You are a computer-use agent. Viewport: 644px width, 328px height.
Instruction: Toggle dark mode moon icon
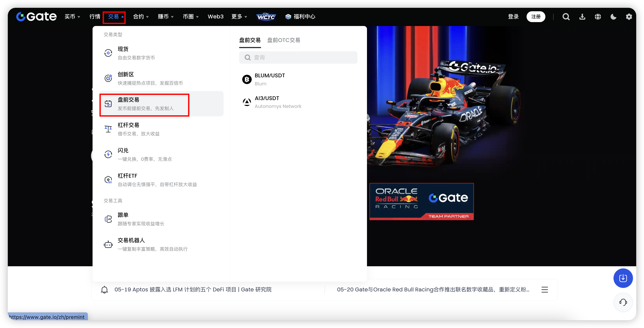point(613,17)
